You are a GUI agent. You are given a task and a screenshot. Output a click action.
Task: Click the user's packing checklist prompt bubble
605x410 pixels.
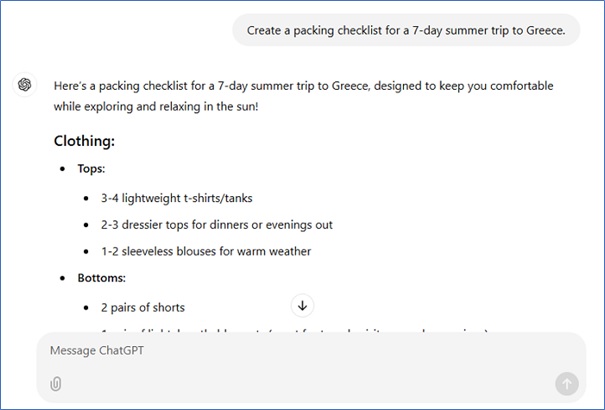point(406,31)
